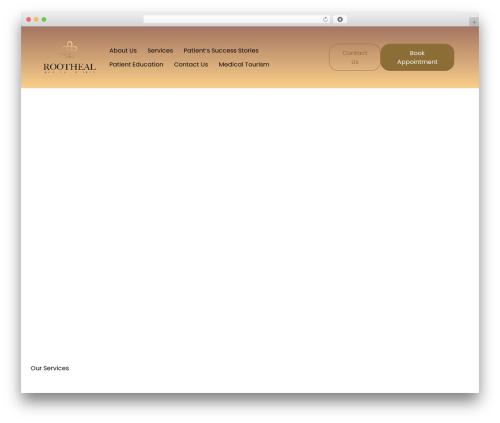The height and width of the screenshot is (423, 500).
Task: Minimize the window with the yellow button
Action: 36,20
